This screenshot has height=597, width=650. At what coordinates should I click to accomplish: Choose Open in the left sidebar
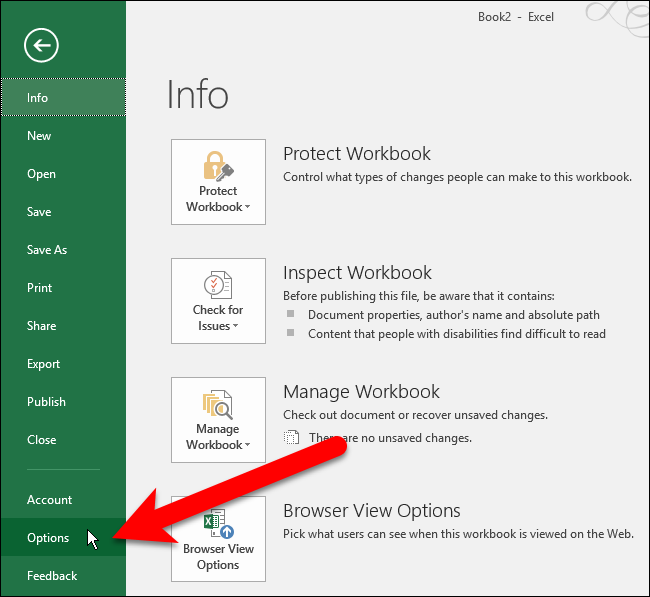(x=63, y=174)
